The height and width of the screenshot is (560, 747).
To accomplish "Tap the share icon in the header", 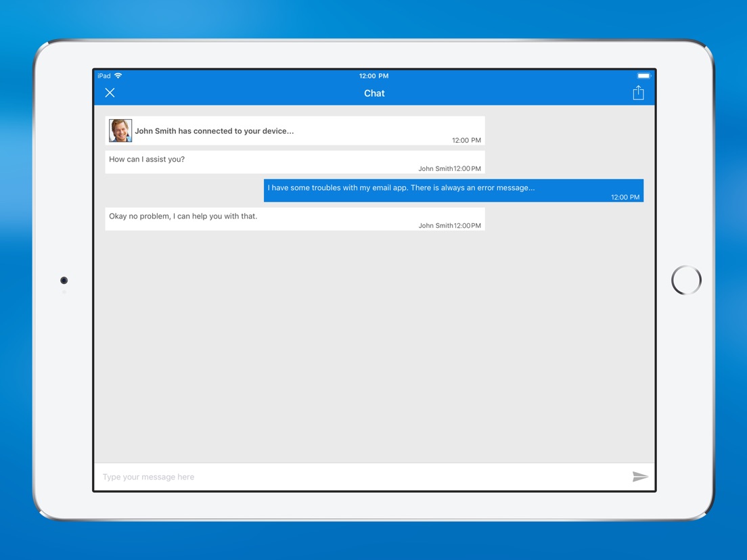I will [638, 93].
